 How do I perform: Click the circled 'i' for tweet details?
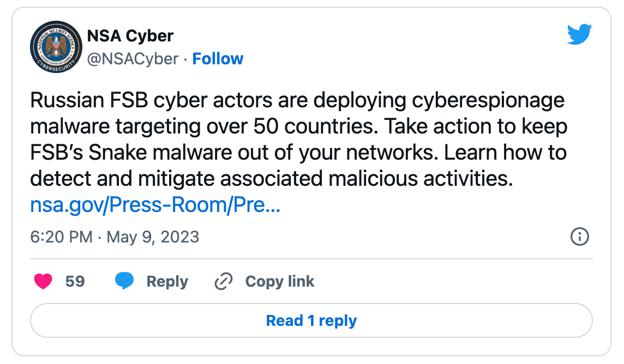[x=580, y=237]
